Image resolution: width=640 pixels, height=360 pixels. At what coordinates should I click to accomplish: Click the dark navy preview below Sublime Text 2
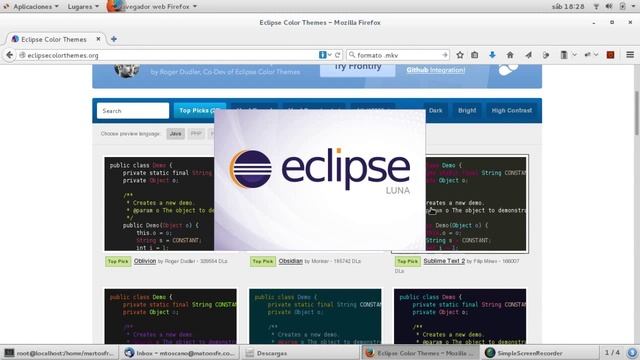point(460,316)
